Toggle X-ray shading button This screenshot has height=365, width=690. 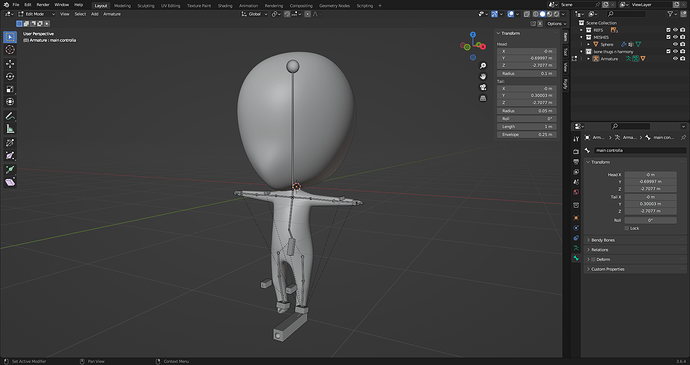point(527,14)
